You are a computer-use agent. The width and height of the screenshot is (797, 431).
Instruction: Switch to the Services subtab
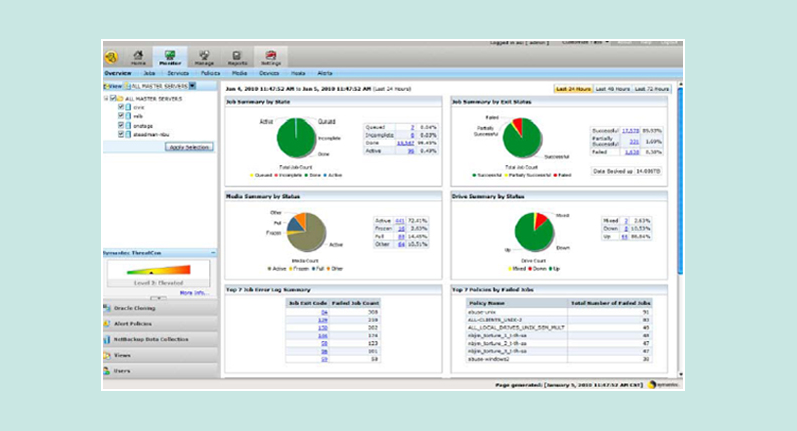(x=178, y=73)
